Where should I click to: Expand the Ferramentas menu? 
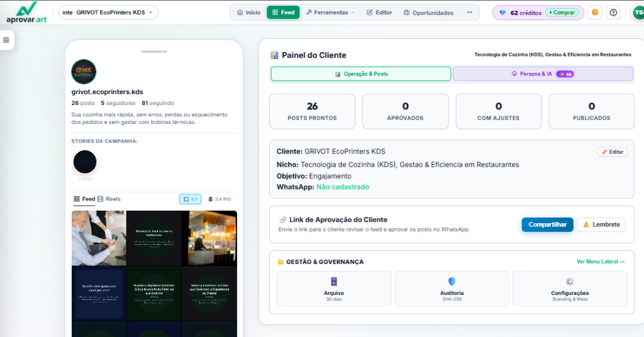(330, 13)
